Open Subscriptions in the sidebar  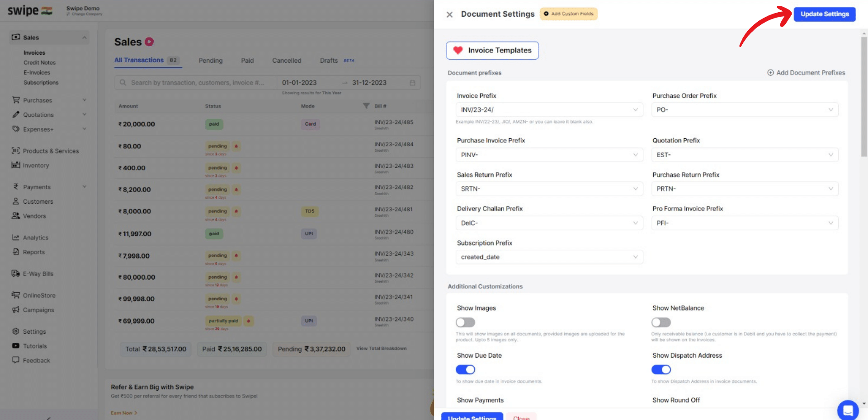pyautogui.click(x=41, y=83)
